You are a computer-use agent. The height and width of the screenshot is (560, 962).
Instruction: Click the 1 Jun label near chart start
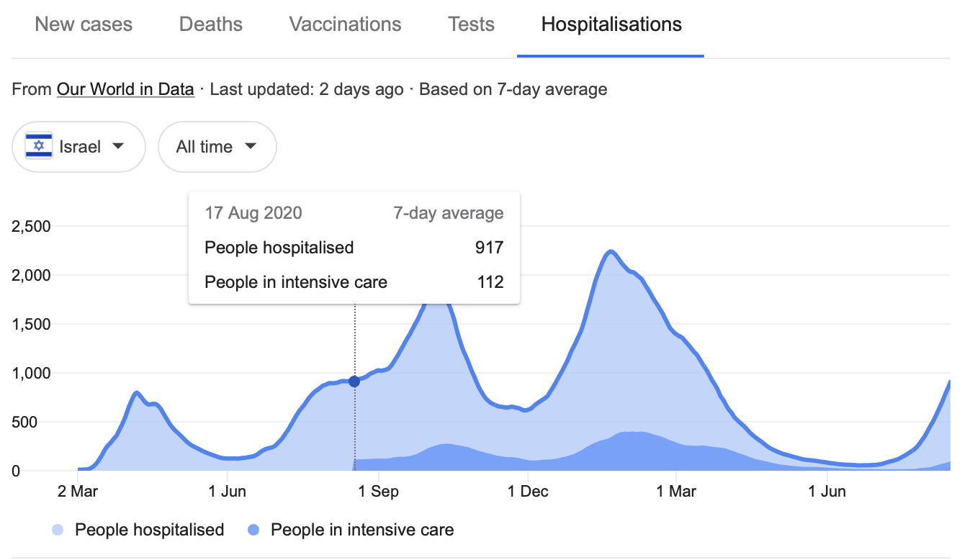228,492
